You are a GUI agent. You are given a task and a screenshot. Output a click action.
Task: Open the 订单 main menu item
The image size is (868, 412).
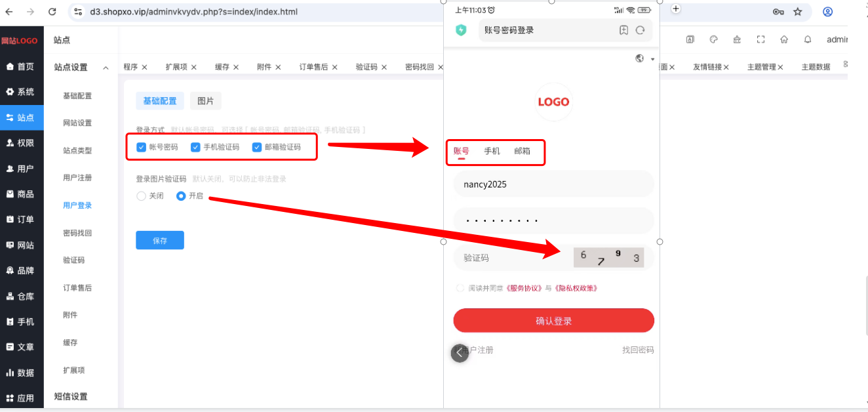coord(22,219)
